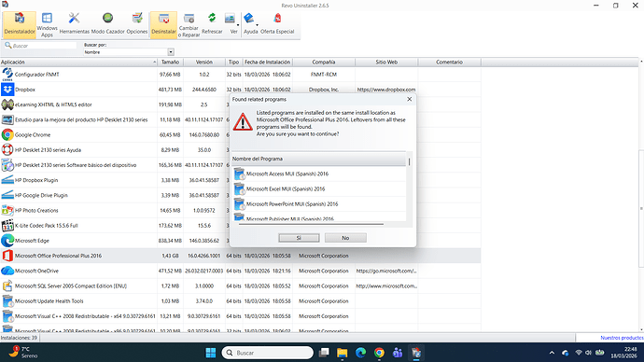The width and height of the screenshot is (644, 362).
Task: Select the Microsoft Update Health Tools icon
Action: [x=7, y=300]
